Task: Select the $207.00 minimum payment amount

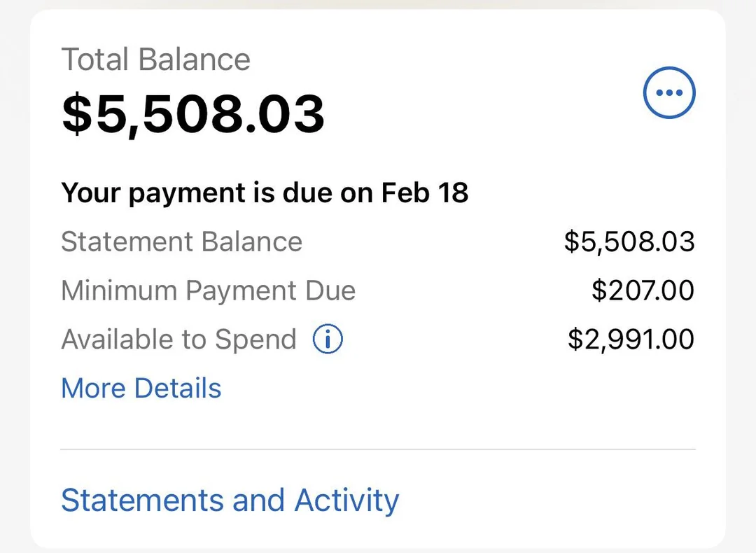Action: [x=642, y=290]
